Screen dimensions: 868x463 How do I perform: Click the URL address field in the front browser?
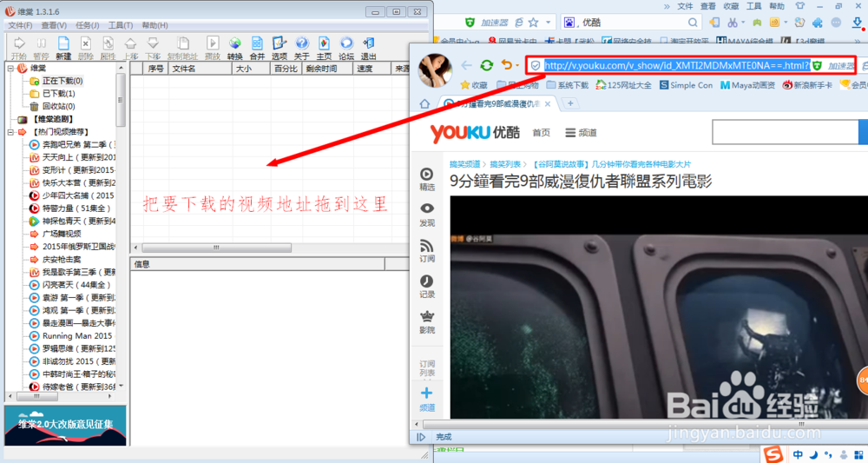pos(677,65)
